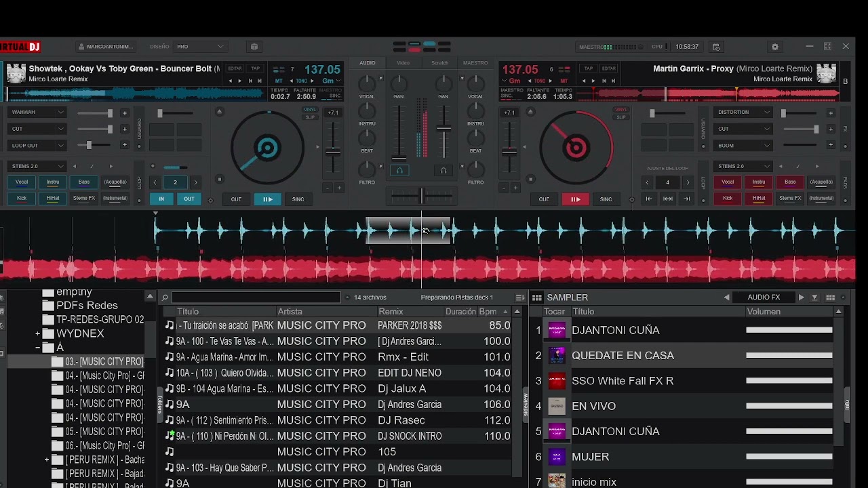Open the AUDIO FX sampler bank menu arrow
The height and width of the screenshot is (488, 868).
coord(814,298)
